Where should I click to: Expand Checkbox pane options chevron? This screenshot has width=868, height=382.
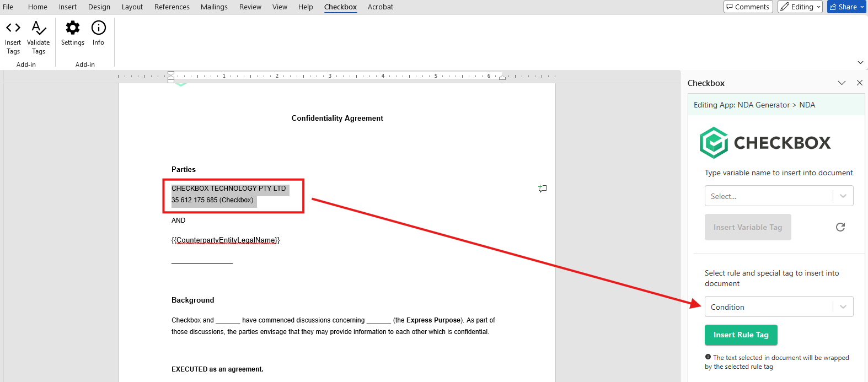(x=842, y=83)
